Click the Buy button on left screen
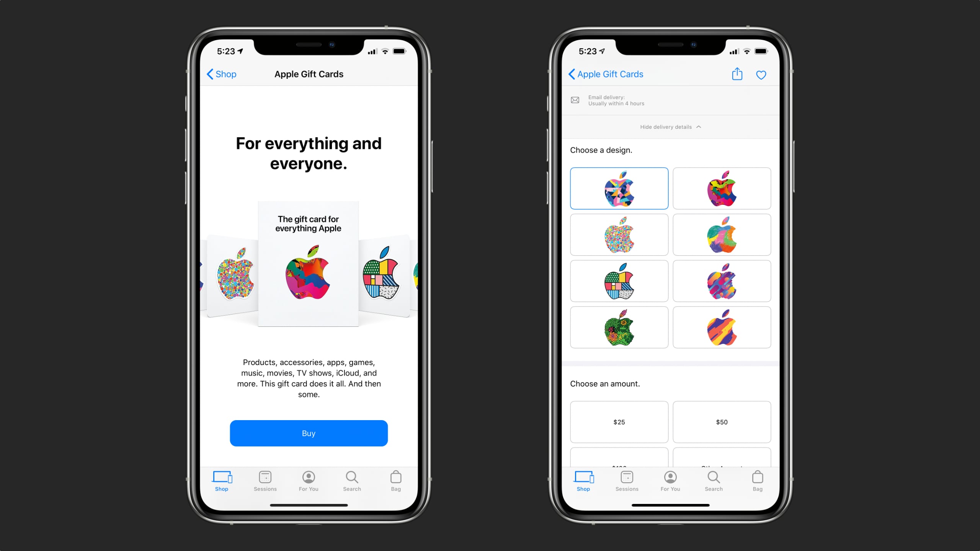980x551 pixels. (x=308, y=433)
